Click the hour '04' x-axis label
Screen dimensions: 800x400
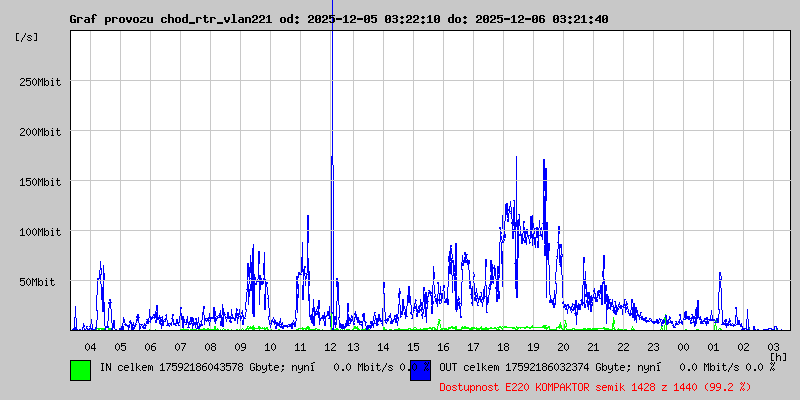(x=90, y=347)
